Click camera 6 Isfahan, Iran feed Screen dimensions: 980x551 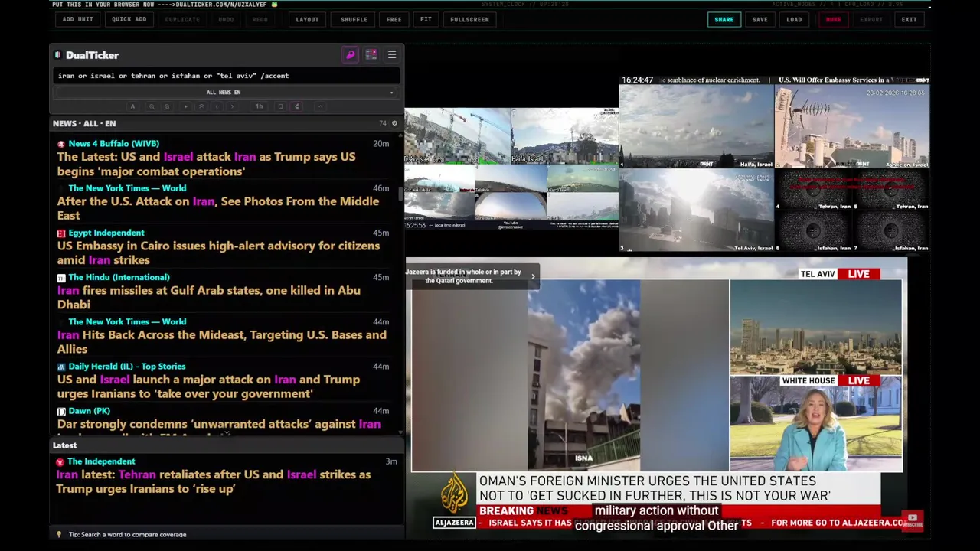pos(813,231)
